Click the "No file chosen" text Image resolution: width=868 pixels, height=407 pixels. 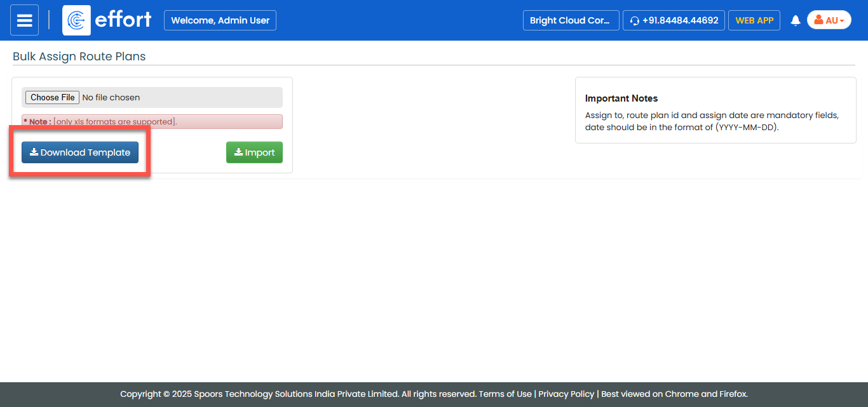point(111,97)
